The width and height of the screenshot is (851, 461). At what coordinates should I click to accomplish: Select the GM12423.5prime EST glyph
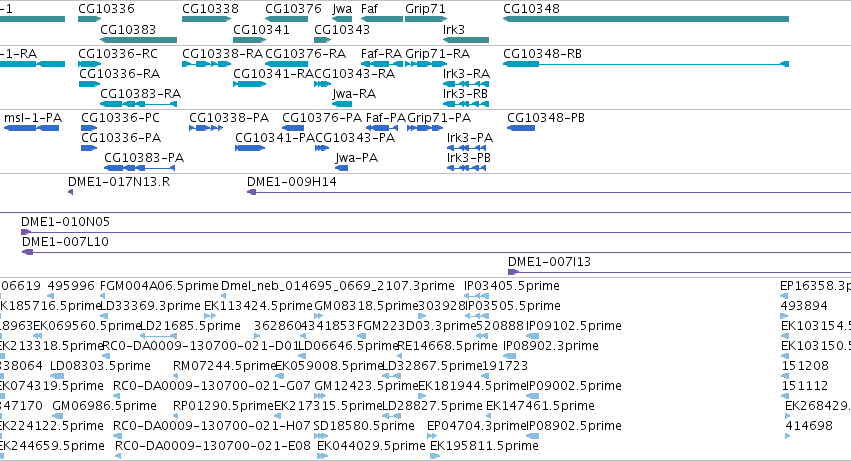point(320,396)
